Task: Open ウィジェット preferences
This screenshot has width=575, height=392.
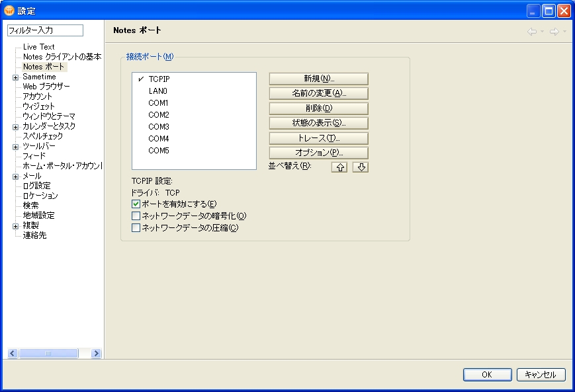Action: (x=38, y=106)
